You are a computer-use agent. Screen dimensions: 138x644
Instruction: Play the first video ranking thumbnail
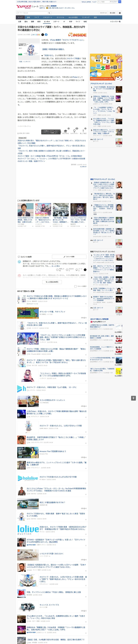click(x=119, y=257)
